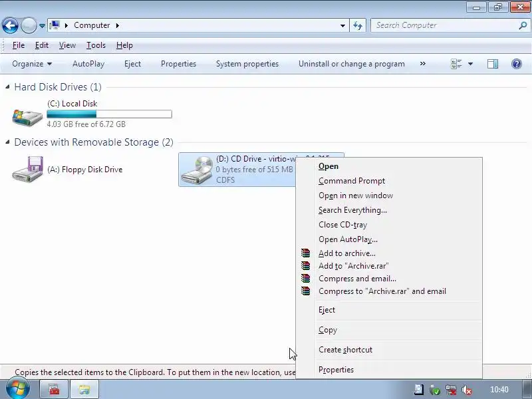
Task: Open the File menu
Action: click(x=19, y=45)
